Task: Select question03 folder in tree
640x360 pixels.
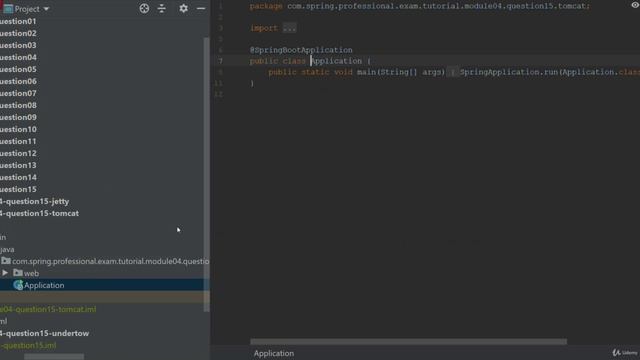Action: [x=18, y=45]
